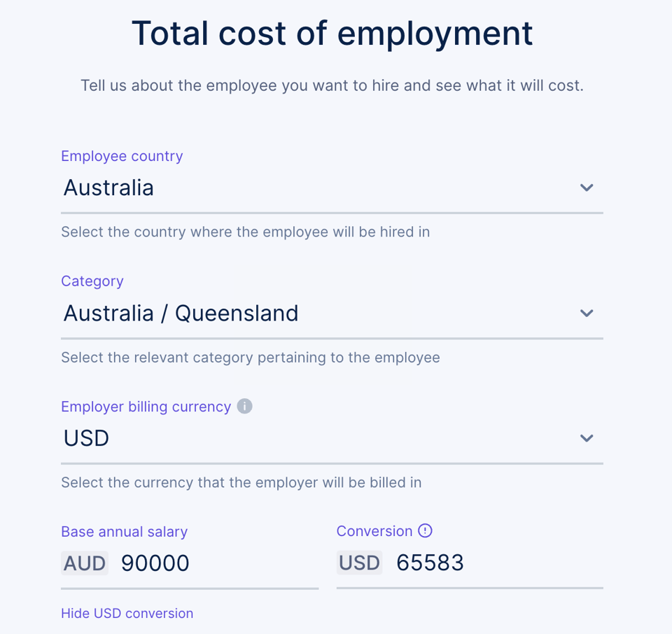The width and height of the screenshot is (672, 634).
Task: Click the Employee country label
Action: pyautogui.click(x=121, y=156)
